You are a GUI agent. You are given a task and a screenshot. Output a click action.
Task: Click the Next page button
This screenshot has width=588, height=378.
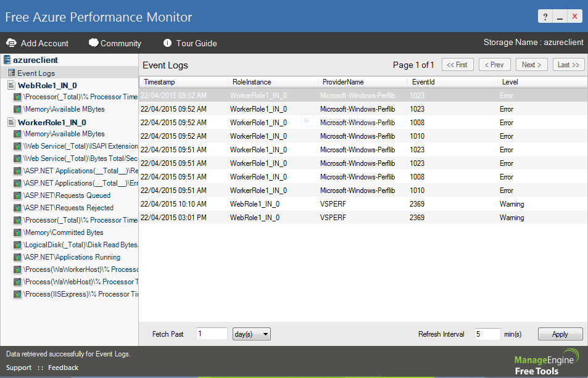pyautogui.click(x=531, y=65)
